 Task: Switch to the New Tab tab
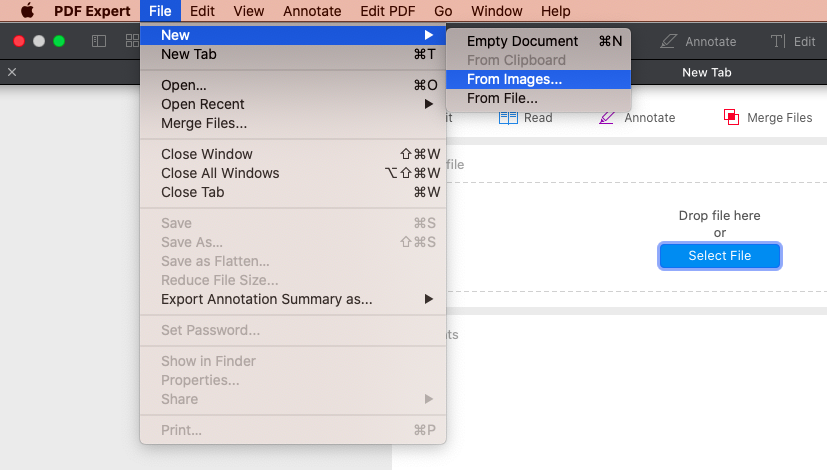pos(706,72)
